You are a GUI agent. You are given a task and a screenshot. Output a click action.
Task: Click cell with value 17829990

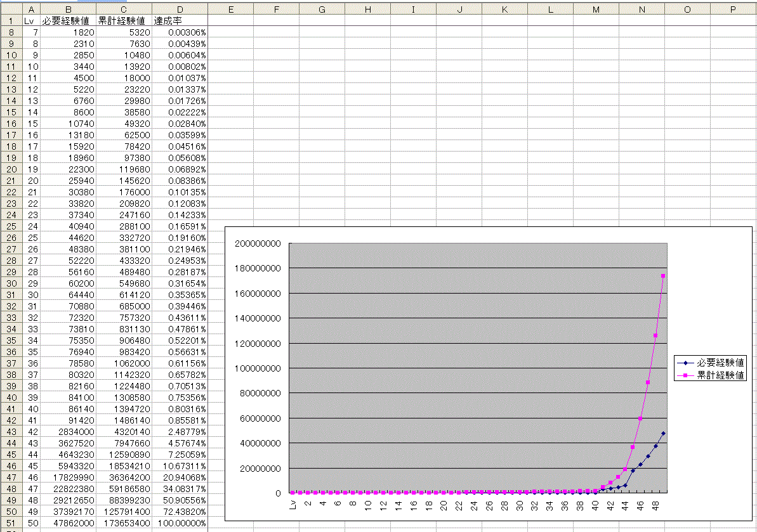point(68,477)
